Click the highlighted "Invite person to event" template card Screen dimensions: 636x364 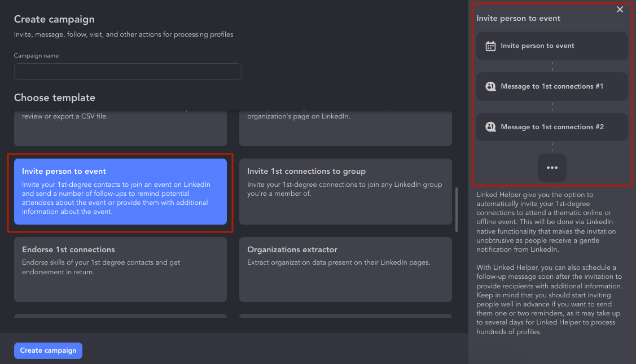coord(120,192)
